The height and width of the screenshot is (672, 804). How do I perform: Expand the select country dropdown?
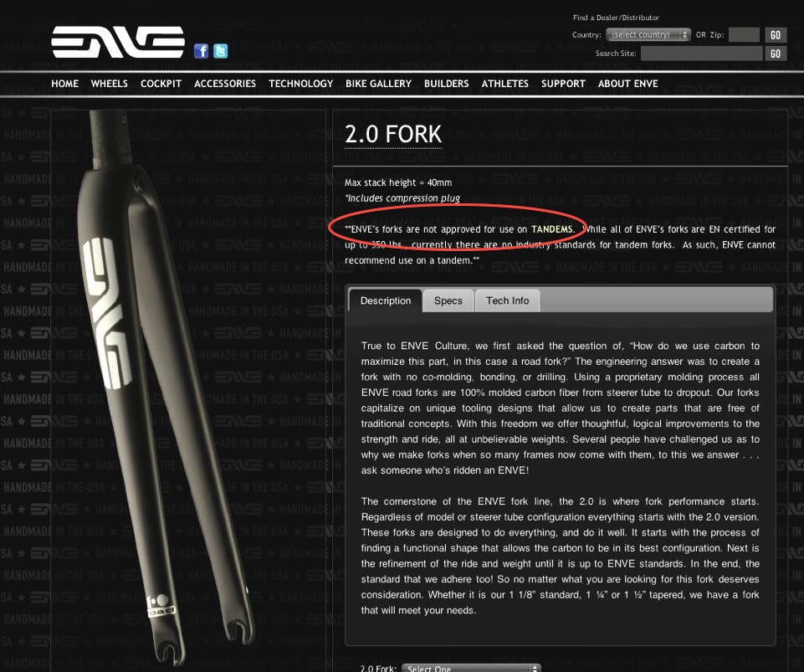click(648, 34)
